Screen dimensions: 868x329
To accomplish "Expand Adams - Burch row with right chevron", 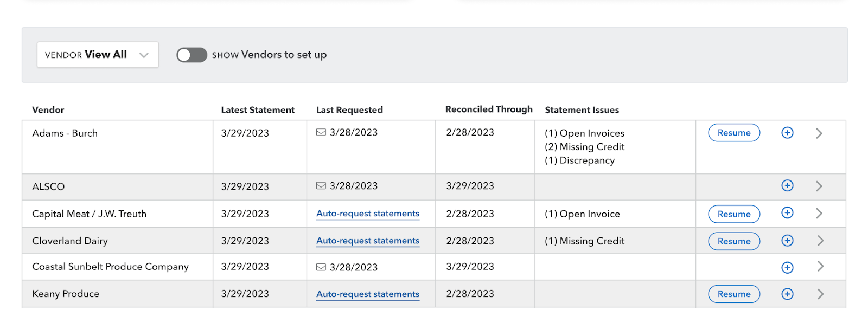I will click(x=819, y=133).
